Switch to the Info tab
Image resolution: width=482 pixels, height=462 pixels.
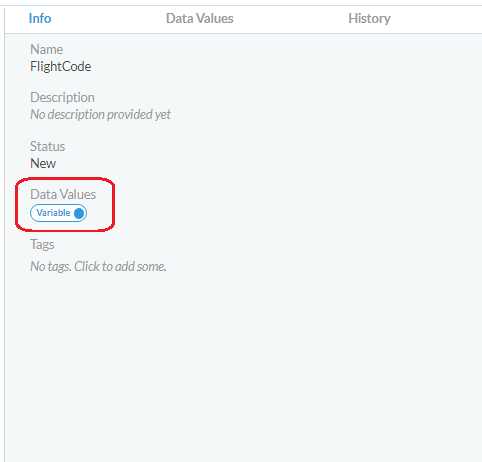(40, 18)
